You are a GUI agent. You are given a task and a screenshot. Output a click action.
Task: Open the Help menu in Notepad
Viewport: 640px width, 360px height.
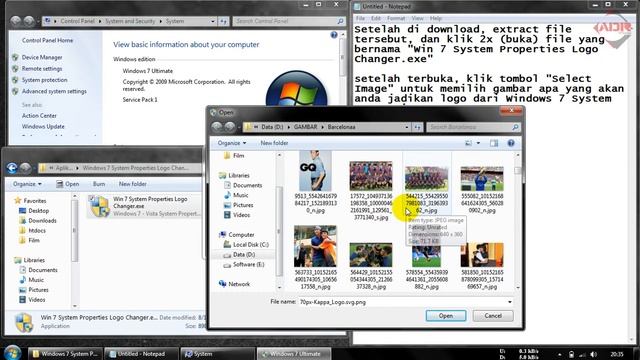(x=436, y=18)
